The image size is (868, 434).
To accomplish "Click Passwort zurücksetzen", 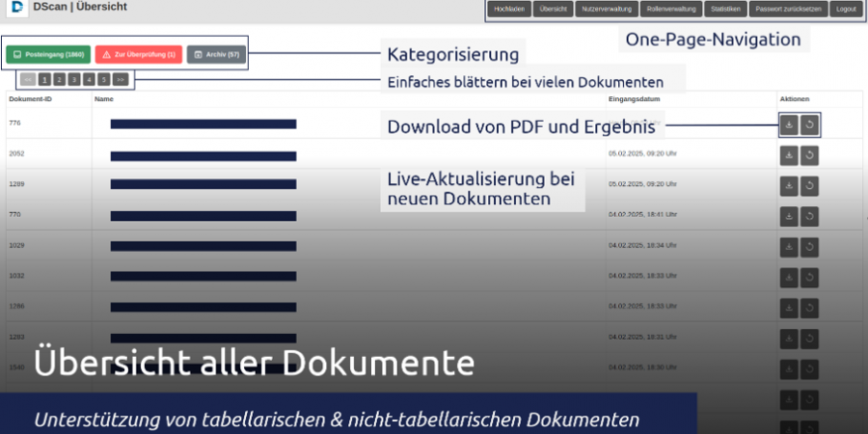I will [788, 10].
